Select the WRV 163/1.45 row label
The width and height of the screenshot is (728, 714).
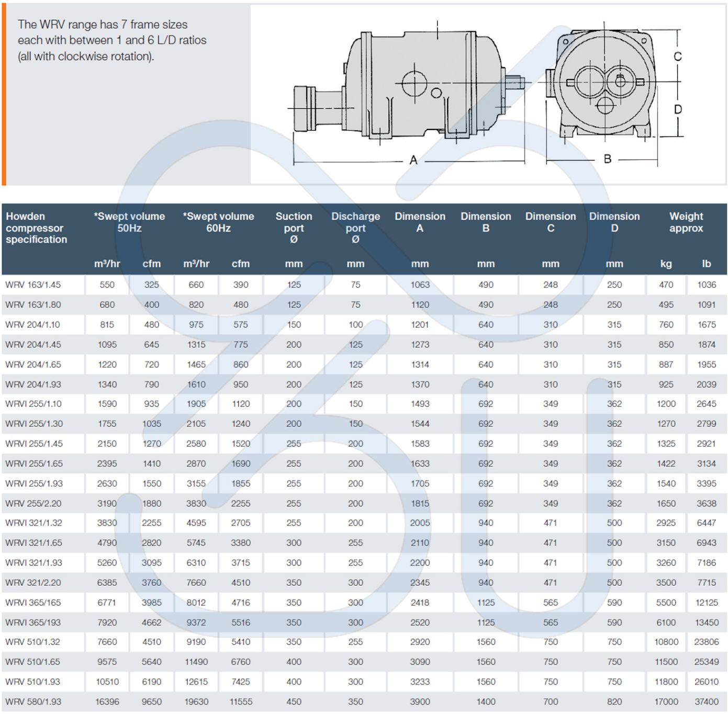[x=33, y=285]
